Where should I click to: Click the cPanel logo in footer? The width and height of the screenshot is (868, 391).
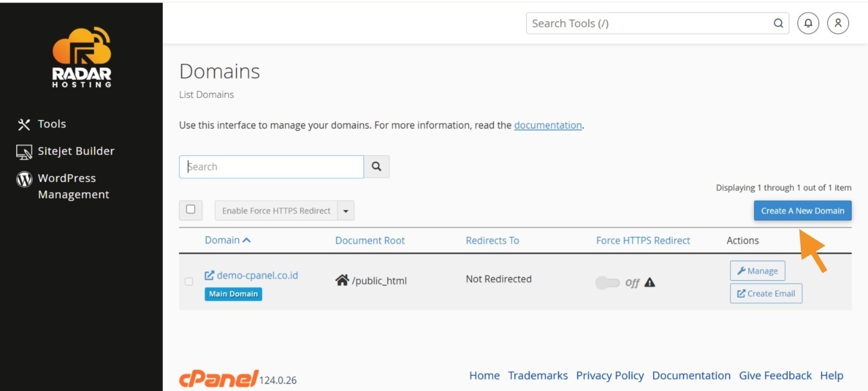point(219,379)
